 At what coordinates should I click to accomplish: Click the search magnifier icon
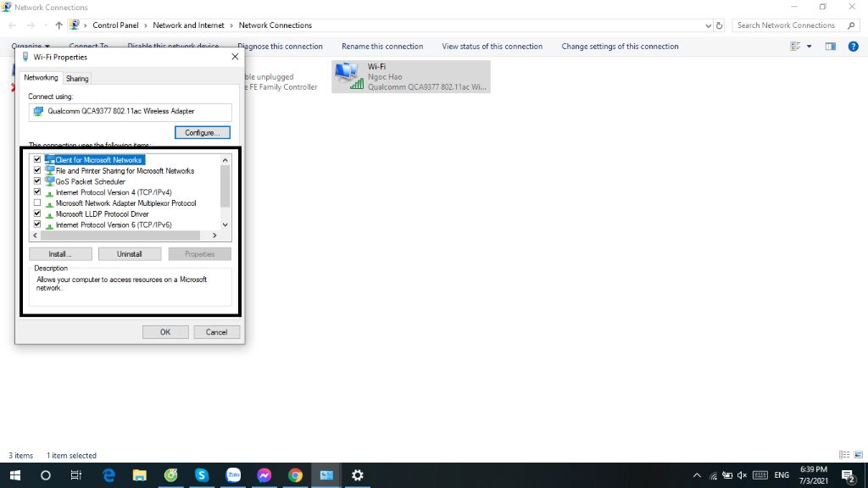pyautogui.click(x=851, y=25)
